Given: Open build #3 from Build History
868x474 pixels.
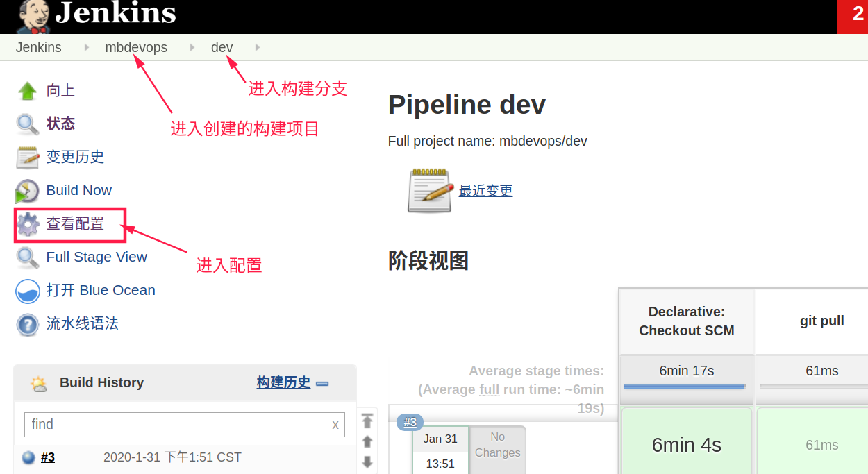Looking at the screenshot, I should [46, 457].
